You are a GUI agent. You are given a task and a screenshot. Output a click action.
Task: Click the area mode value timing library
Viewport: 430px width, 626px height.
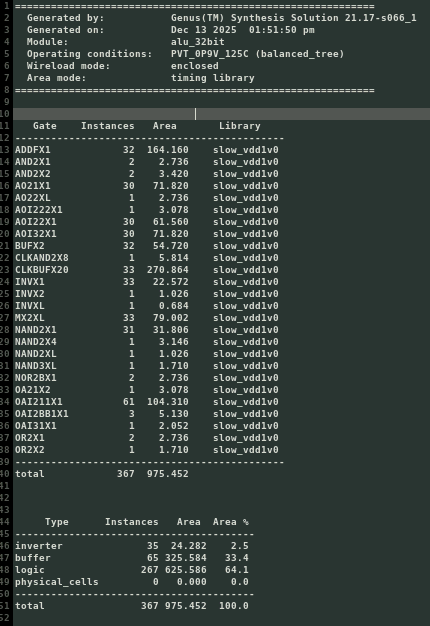pos(213,78)
